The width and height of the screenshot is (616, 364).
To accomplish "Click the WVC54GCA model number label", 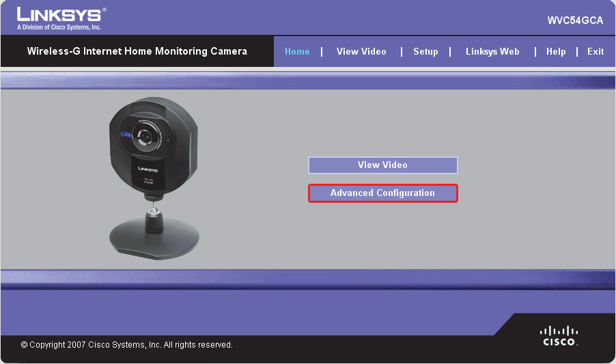I will point(575,20).
